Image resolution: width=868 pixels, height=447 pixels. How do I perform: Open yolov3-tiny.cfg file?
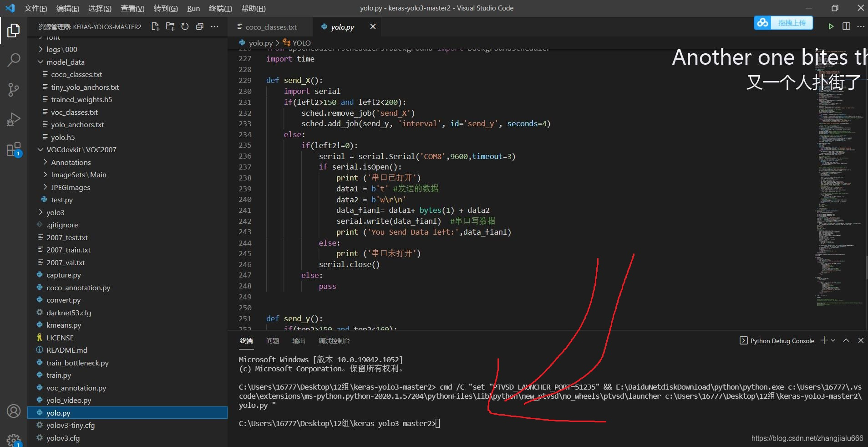click(127, 425)
